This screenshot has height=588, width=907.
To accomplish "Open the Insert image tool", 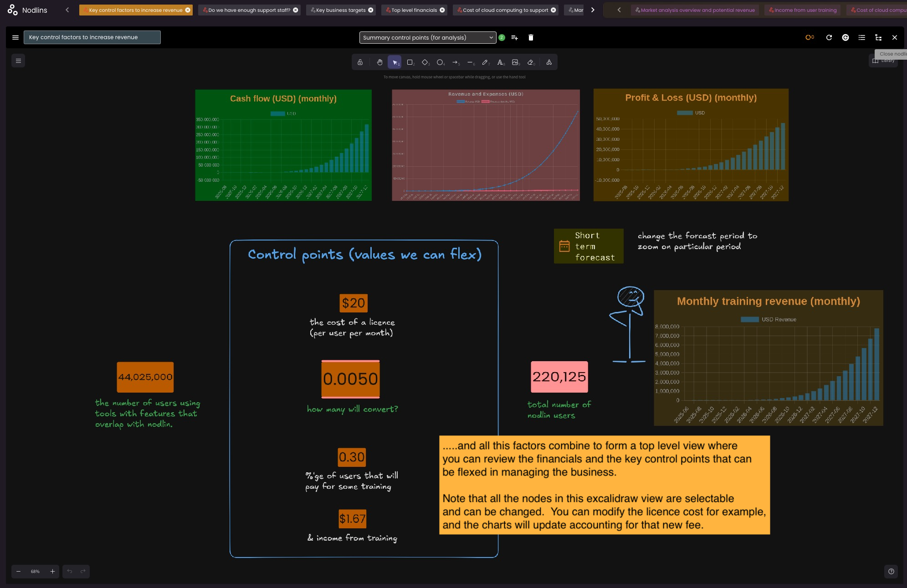I will tap(515, 62).
